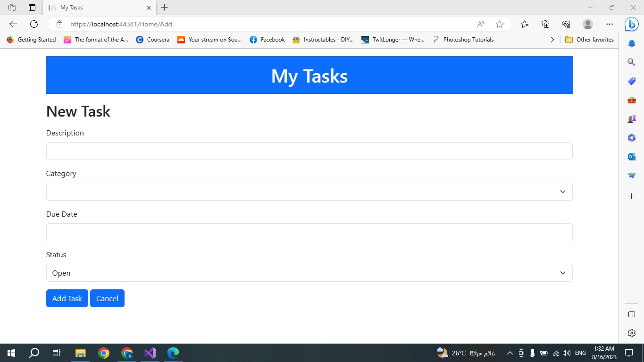Check Browser essentials health icon
Viewport: 644px width, 362px height.
click(566, 24)
